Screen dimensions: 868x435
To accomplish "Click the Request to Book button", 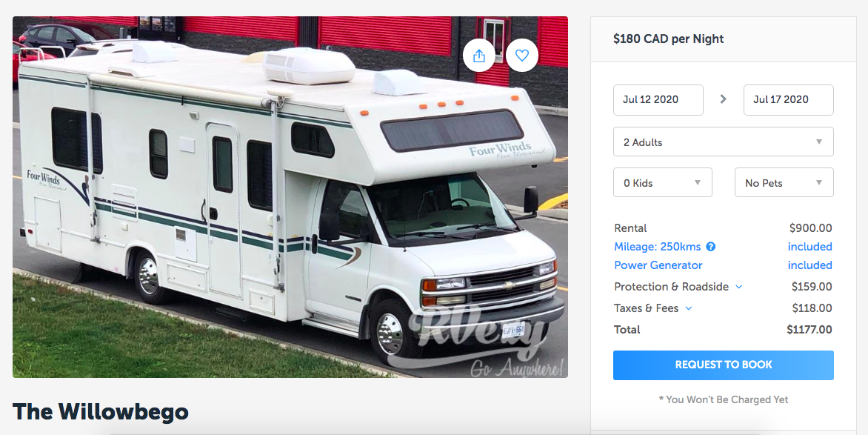I will pos(723,365).
